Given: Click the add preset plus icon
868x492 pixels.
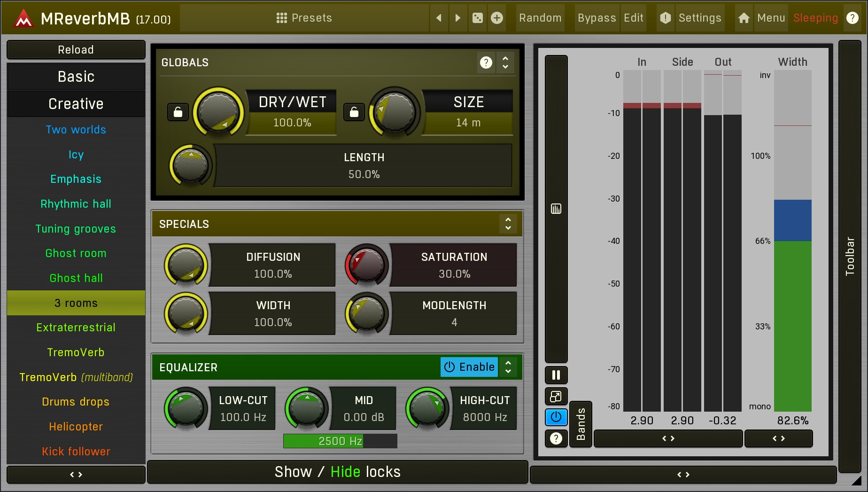Looking at the screenshot, I should [x=496, y=18].
